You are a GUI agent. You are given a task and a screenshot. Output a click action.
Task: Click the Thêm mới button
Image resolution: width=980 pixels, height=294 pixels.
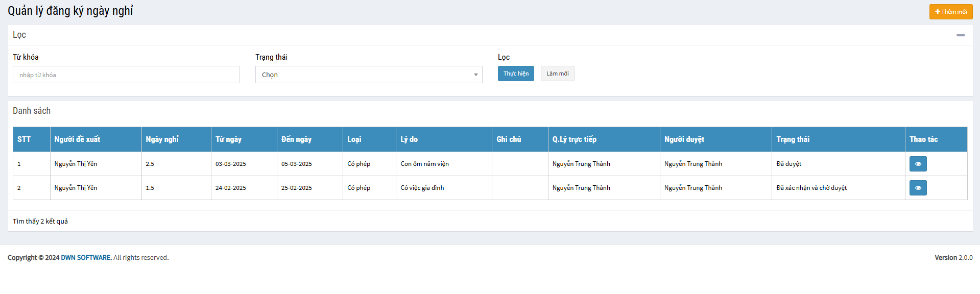(x=950, y=12)
